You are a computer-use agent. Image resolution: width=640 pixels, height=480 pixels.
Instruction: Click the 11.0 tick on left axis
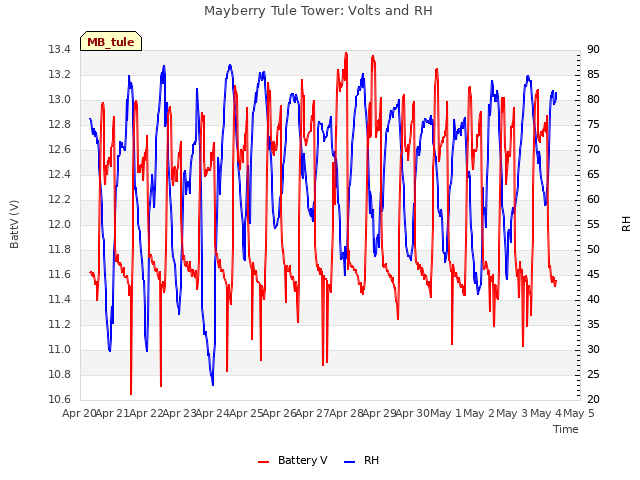click(x=59, y=349)
